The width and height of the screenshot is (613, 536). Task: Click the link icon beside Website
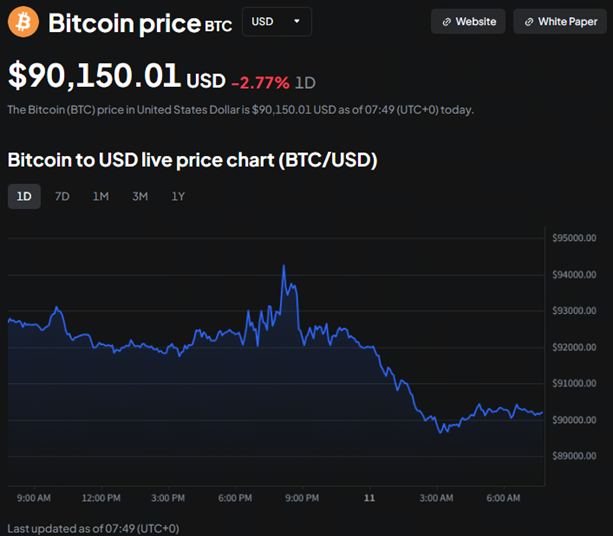point(446,22)
